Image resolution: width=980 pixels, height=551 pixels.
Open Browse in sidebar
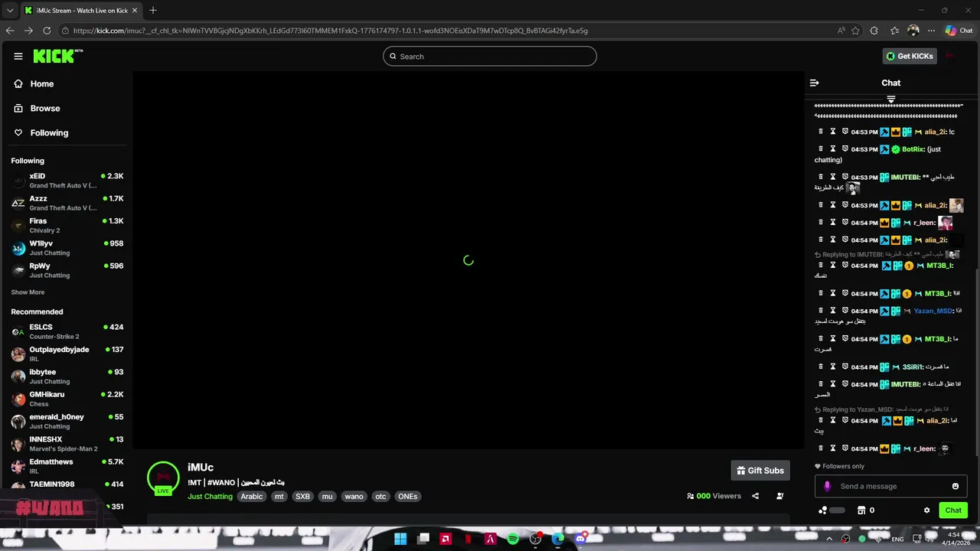(x=37, y=108)
